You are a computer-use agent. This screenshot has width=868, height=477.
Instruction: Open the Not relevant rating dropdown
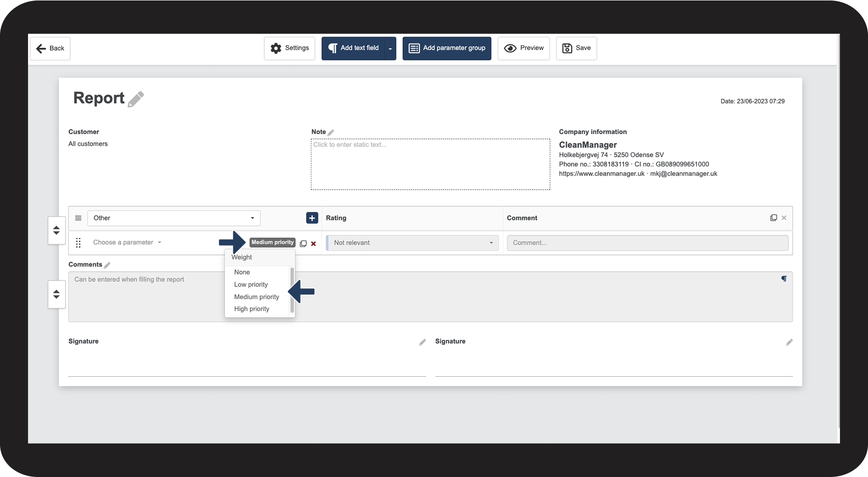pyautogui.click(x=413, y=243)
